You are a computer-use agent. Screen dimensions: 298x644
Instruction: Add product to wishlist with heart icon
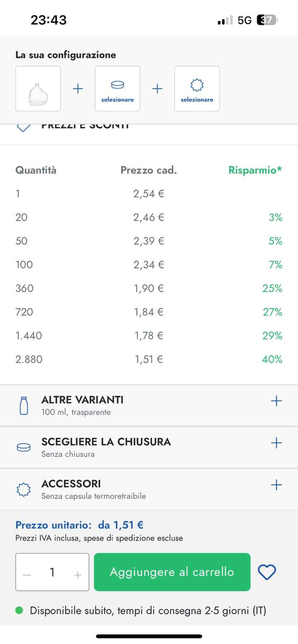[267, 572]
